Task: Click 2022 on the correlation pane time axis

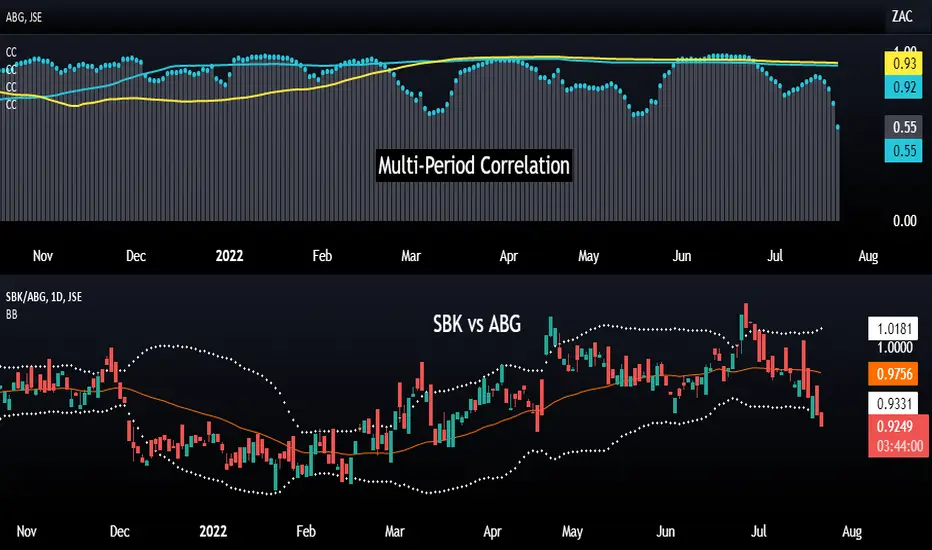Action: tap(229, 256)
